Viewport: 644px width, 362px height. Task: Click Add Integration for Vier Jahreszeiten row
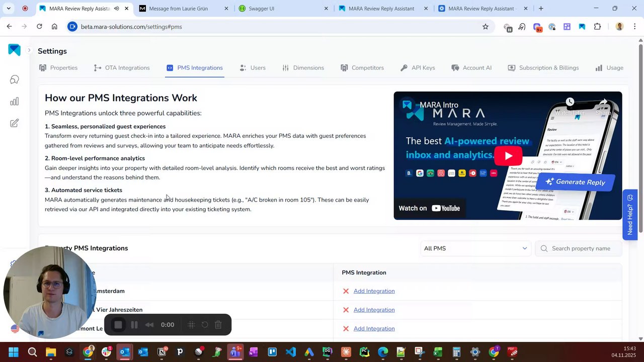tap(374, 310)
